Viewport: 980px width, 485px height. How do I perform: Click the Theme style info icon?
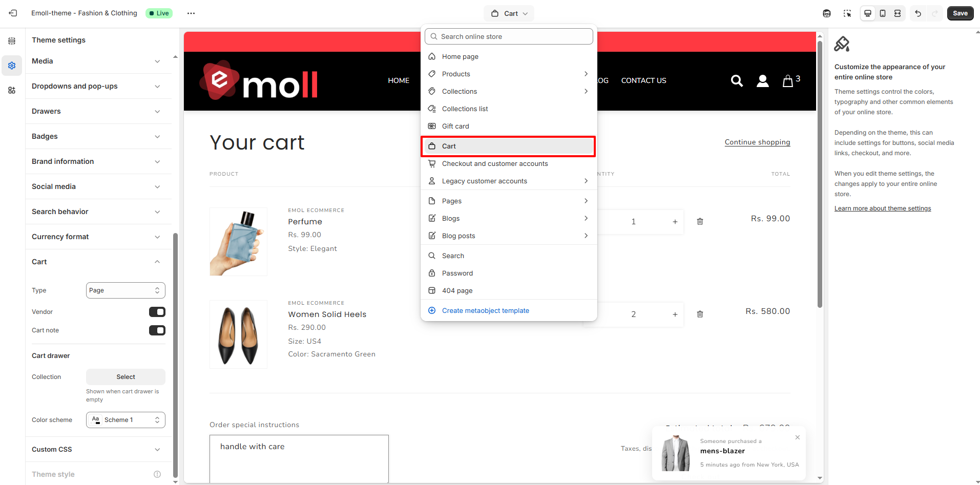(157, 474)
